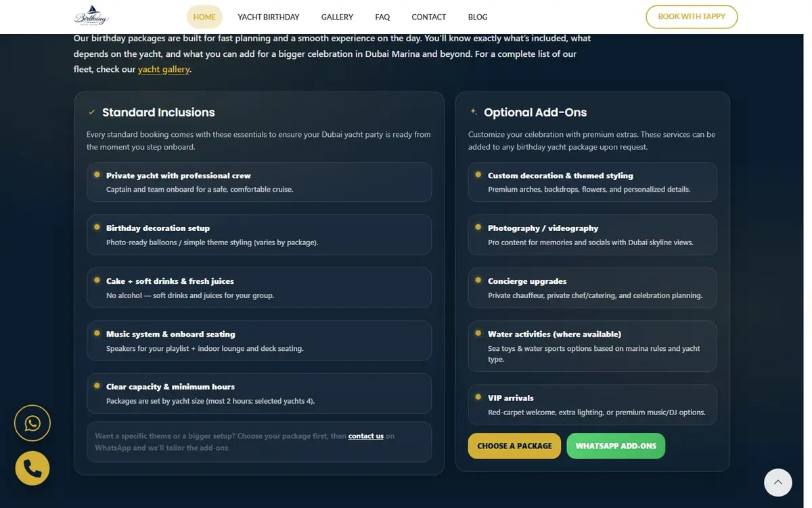Select 'VIP arrivals' title

click(x=511, y=398)
